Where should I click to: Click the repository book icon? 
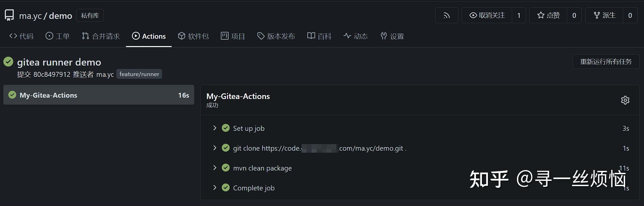tap(9, 15)
